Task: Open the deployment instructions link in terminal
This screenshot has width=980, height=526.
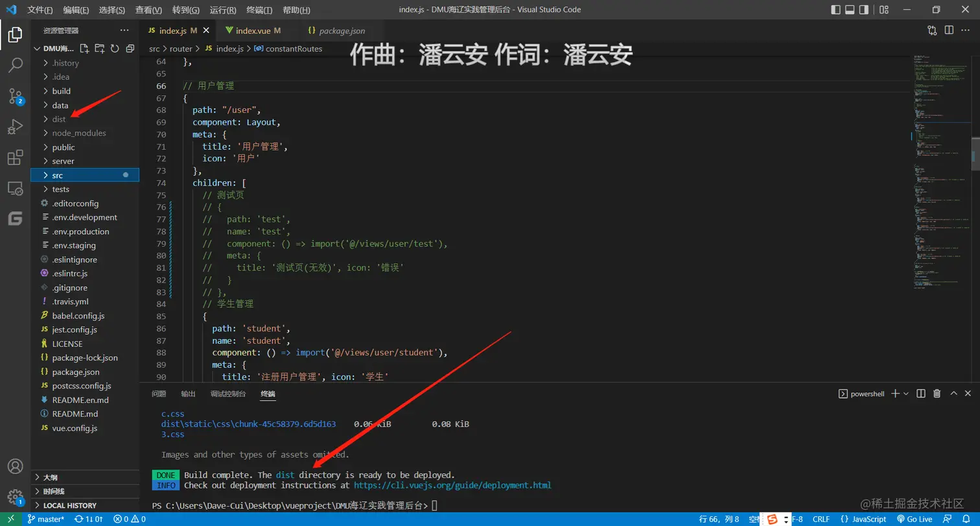Action: click(452, 485)
